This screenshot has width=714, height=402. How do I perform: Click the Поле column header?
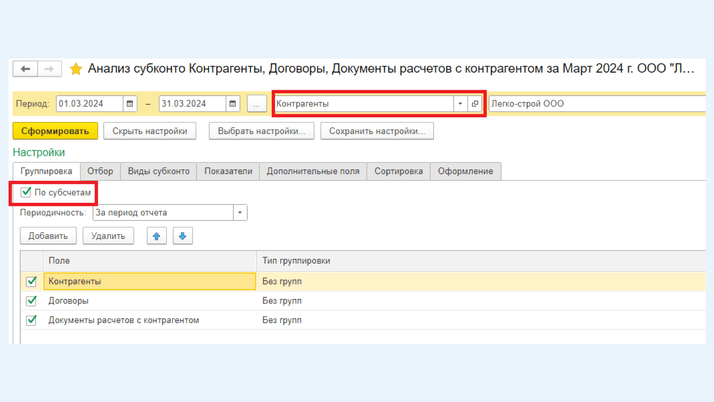[150, 261]
